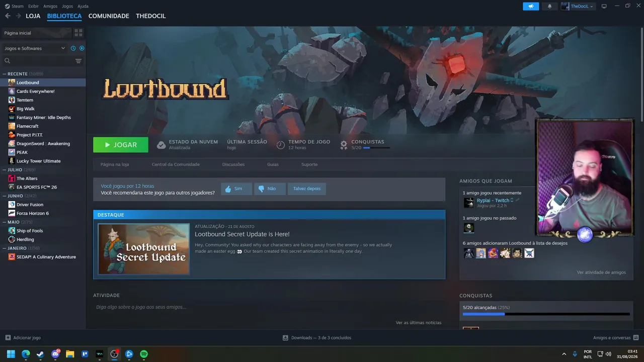Image resolution: width=644 pixels, height=362 pixels.
Task: Select Driver Fusion game entry
Action: (43, 205)
